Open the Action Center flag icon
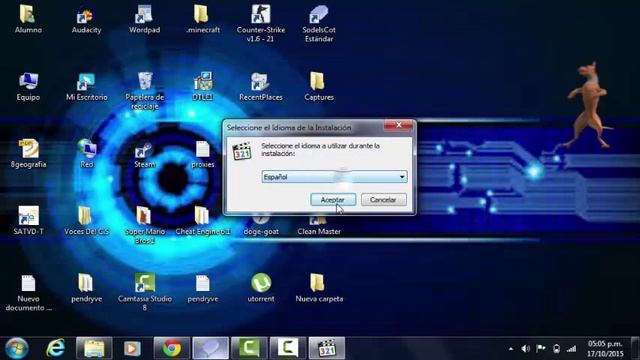Image resolution: width=640 pixels, height=360 pixels. 541,349
